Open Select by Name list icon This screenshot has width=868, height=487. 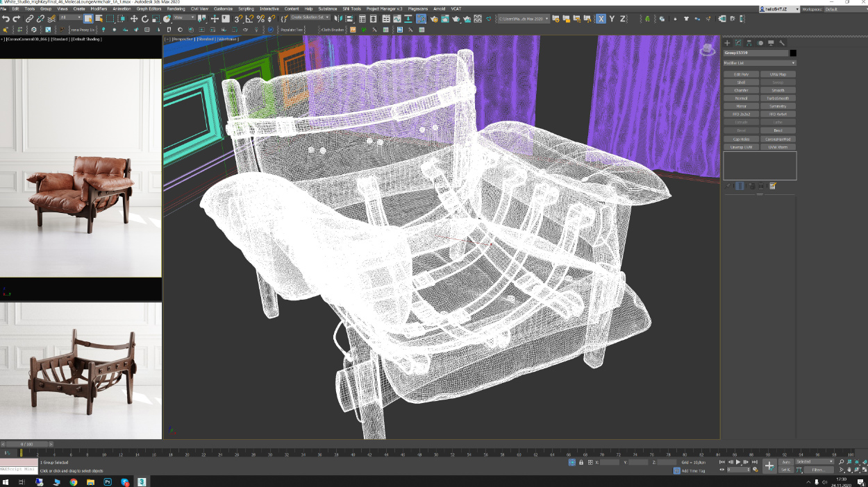(99, 19)
